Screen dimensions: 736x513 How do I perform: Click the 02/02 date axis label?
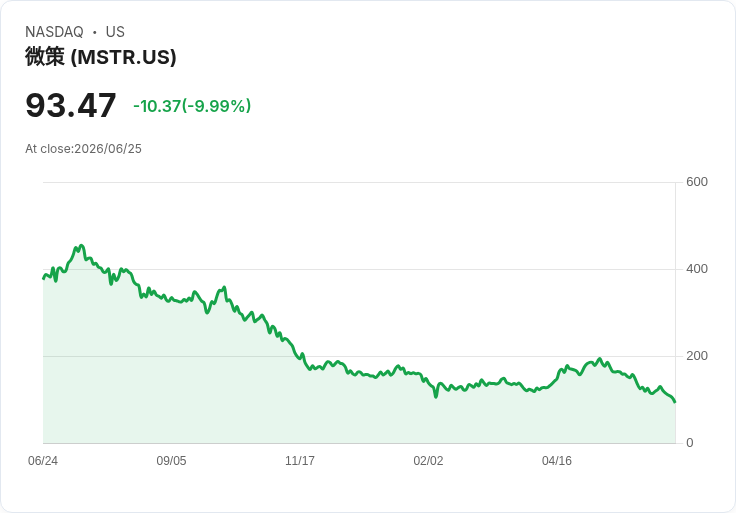pos(428,460)
